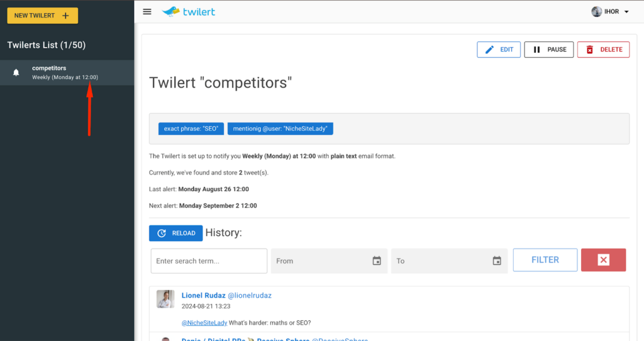644x341 pixels.
Task: Open the To date calendar icon
Action: pos(497,261)
